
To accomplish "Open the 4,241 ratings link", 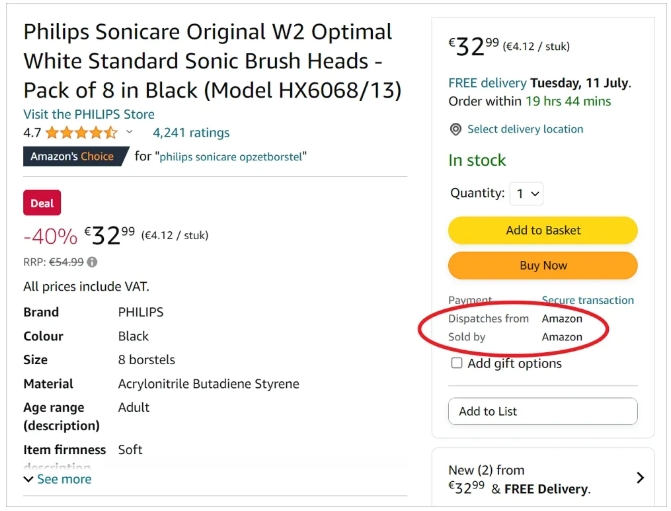I will point(191,133).
